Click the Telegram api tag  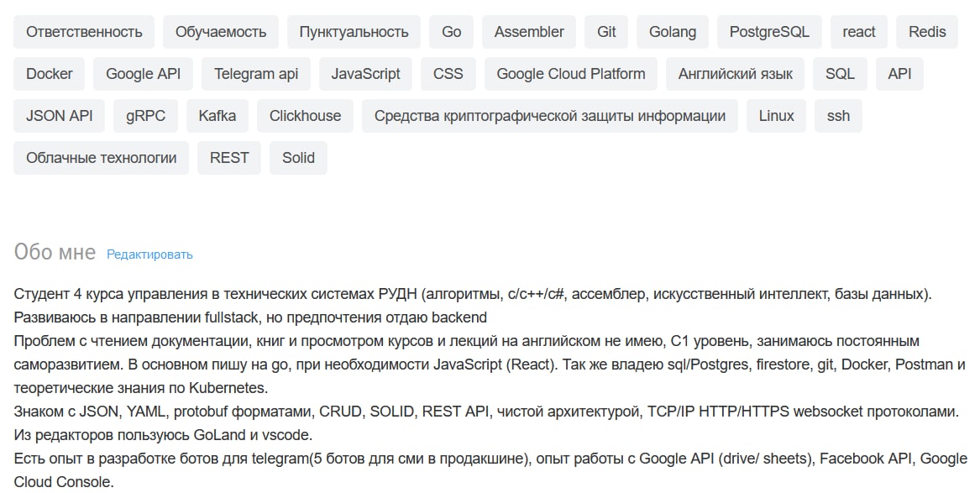tap(256, 74)
